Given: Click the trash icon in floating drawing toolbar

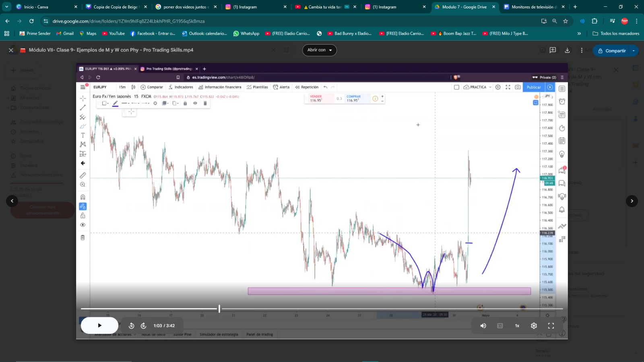Looking at the screenshot, I should click(x=205, y=103).
